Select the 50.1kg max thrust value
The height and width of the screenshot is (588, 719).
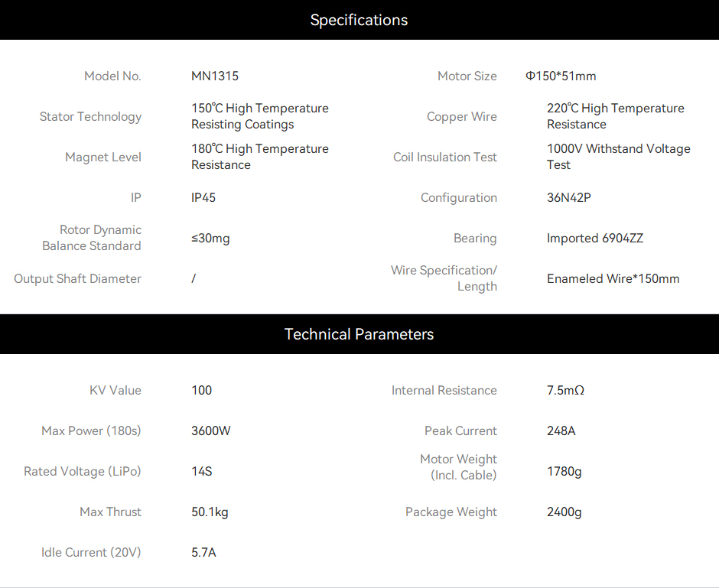click(x=210, y=512)
